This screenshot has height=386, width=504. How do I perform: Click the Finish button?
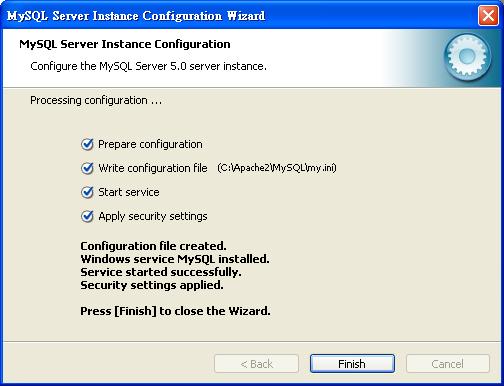coord(352,364)
